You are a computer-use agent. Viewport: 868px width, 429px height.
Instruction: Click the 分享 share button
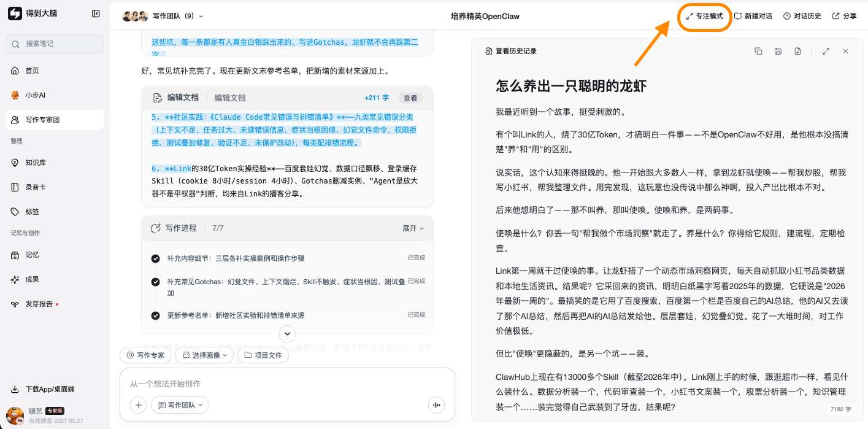coord(845,16)
